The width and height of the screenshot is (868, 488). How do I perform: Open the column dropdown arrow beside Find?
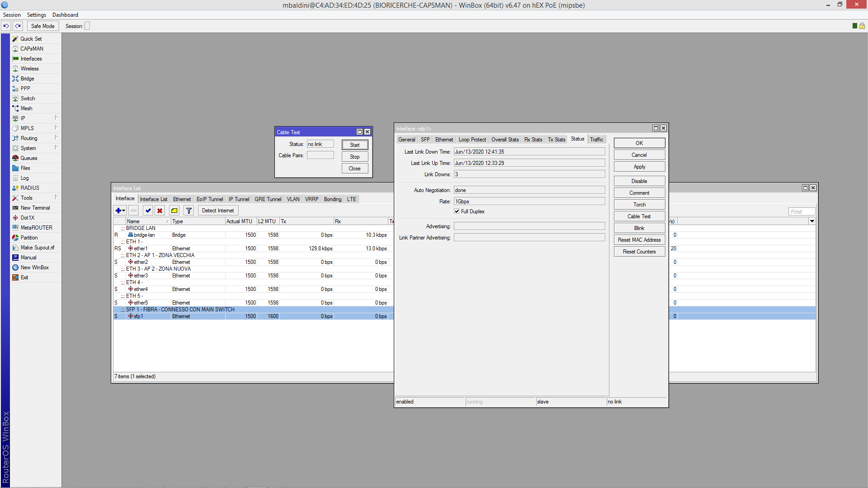[x=812, y=221]
